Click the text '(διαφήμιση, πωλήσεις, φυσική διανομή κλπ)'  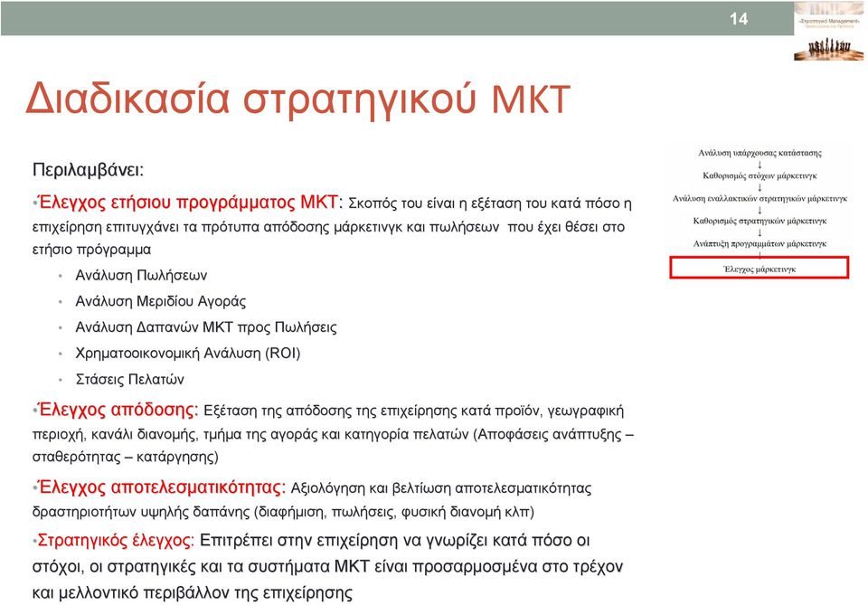[393, 512]
